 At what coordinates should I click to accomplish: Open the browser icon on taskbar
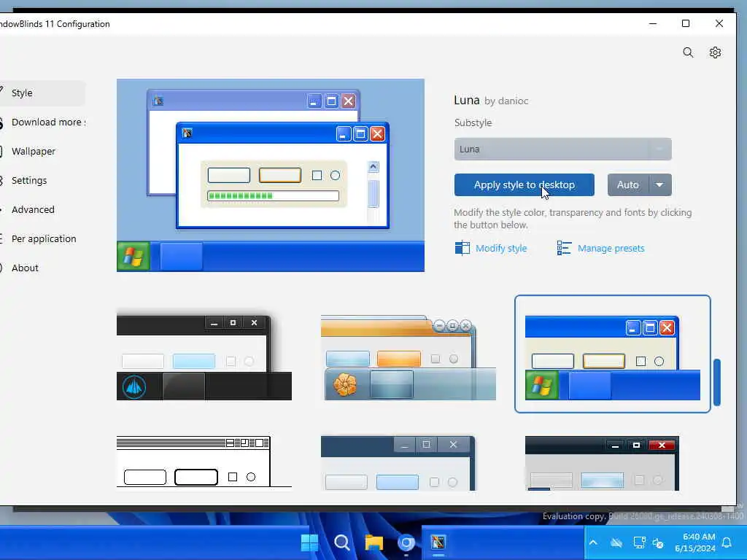[406, 542]
